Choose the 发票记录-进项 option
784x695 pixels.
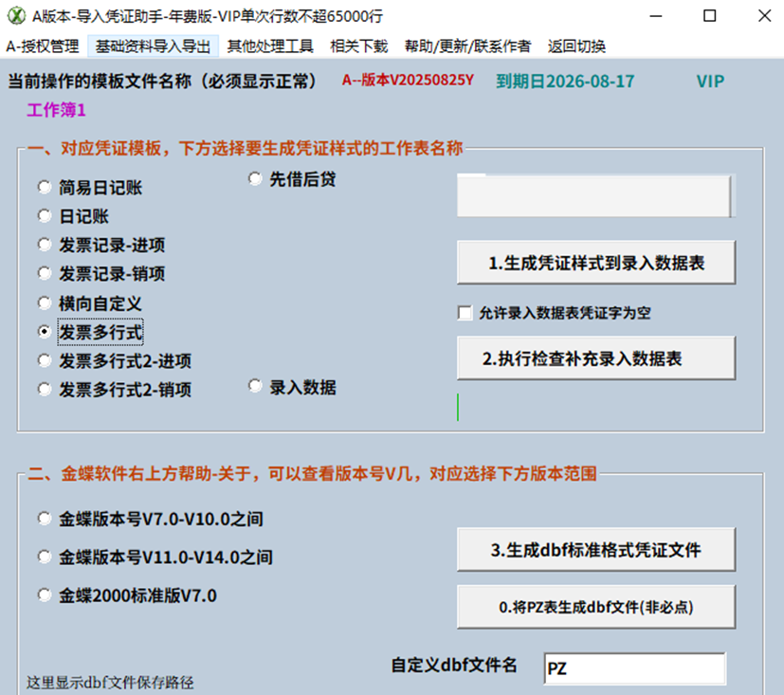[44, 244]
